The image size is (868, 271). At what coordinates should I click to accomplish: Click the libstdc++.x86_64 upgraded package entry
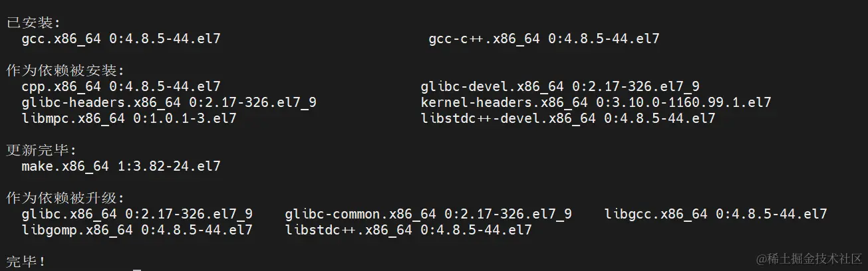[408, 230]
